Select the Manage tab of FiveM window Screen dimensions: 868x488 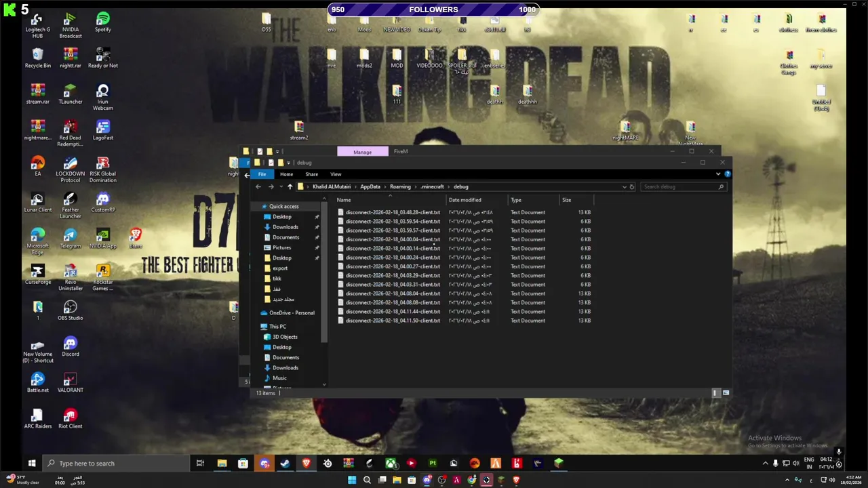click(x=362, y=152)
